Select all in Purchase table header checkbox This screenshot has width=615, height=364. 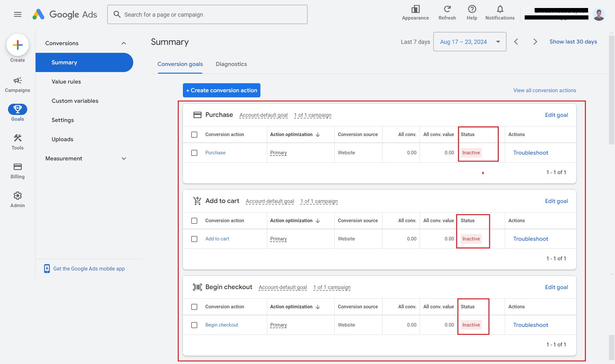194,135
